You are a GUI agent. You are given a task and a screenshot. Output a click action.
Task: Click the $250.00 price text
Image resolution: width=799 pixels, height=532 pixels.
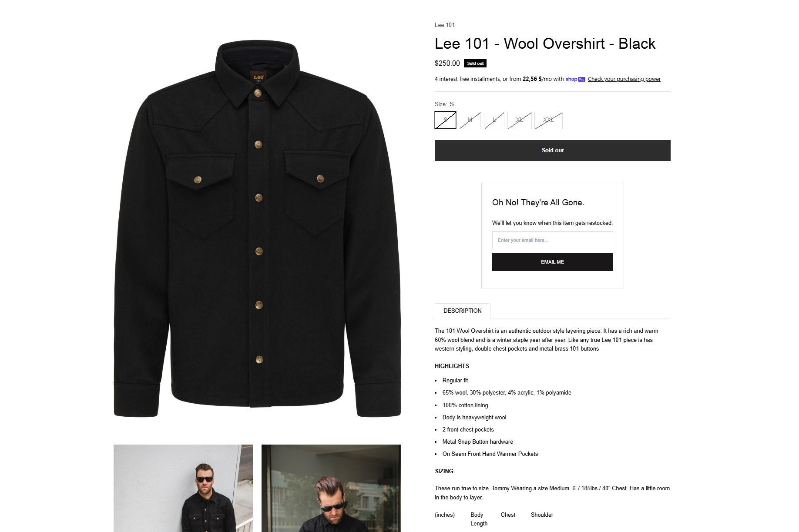(447, 64)
